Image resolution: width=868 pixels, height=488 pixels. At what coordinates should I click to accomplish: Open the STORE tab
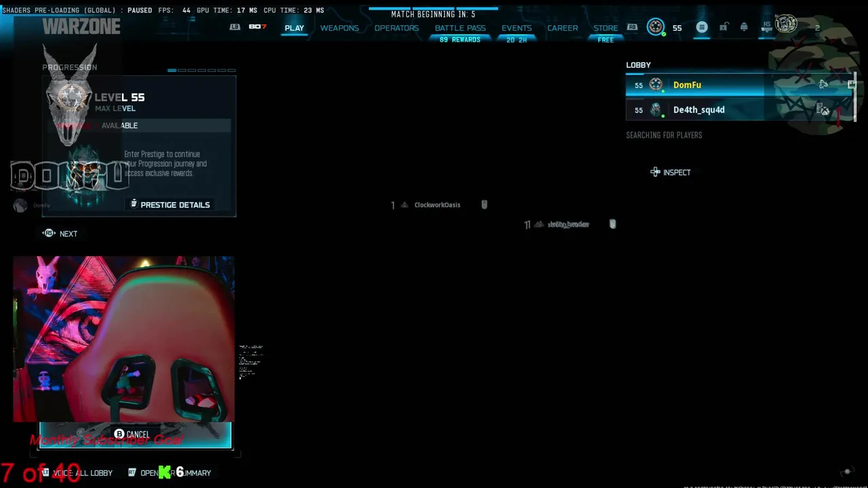click(x=606, y=28)
